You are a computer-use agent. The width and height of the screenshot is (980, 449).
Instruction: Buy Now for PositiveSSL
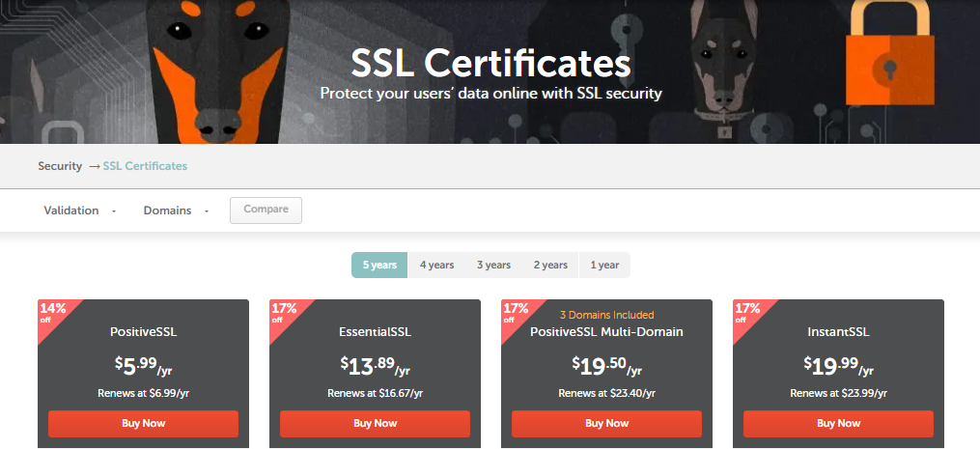click(143, 423)
